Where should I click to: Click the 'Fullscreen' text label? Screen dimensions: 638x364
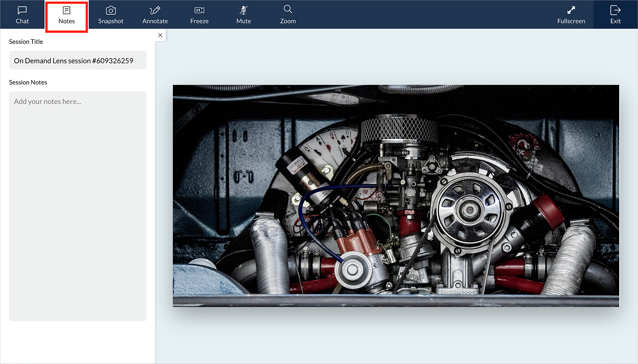click(571, 21)
